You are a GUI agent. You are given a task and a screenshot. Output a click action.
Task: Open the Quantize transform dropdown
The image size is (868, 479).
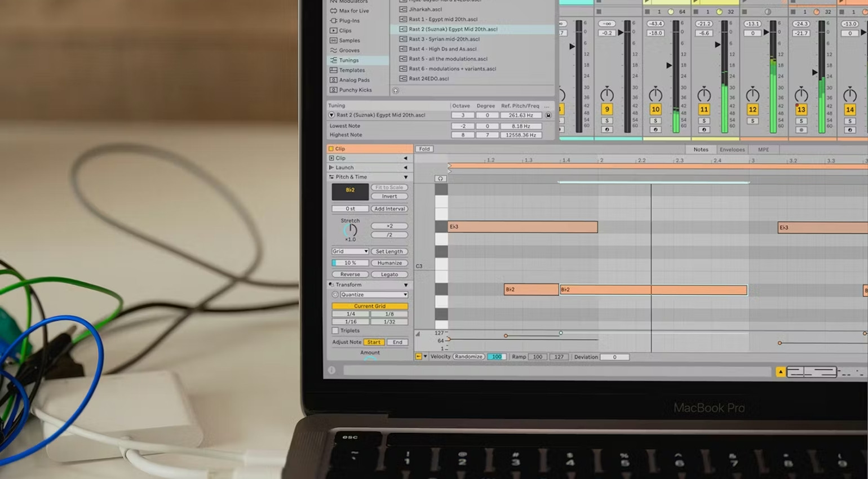point(373,295)
